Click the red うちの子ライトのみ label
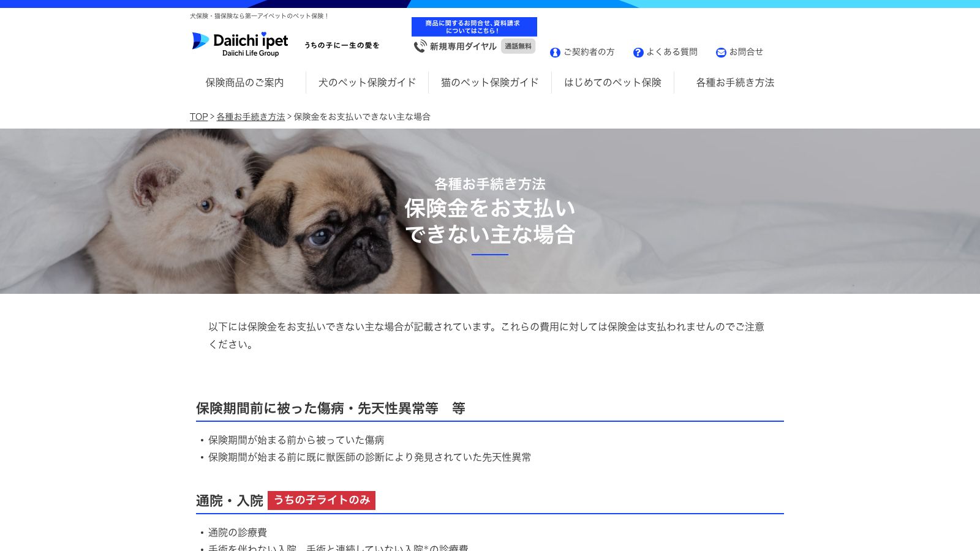The width and height of the screenshot is (980, 551). tap(322, 500)
